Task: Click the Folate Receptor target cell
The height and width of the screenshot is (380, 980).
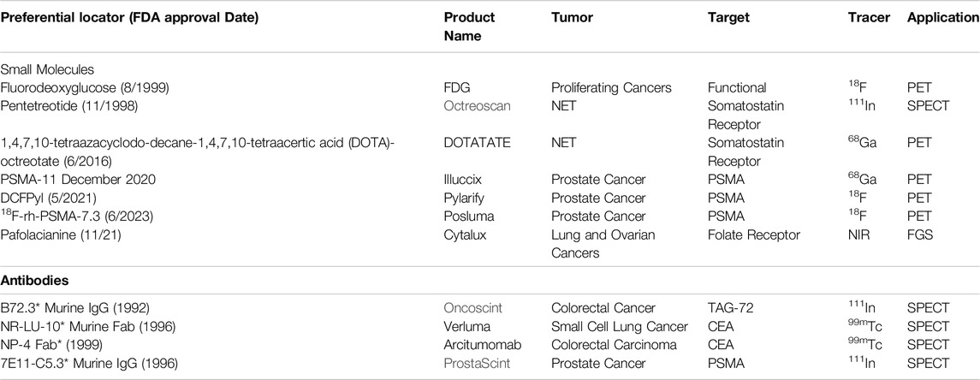Action: tap(754, 235)
